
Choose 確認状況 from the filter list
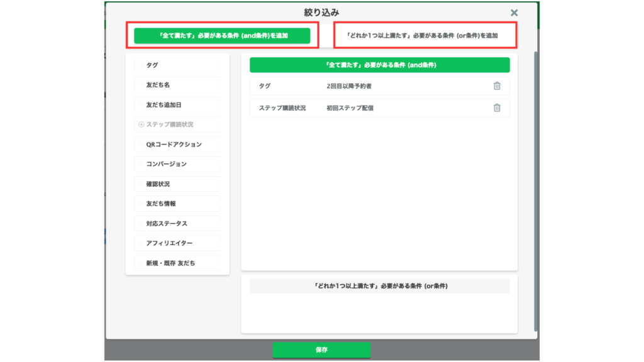(177, 184)
